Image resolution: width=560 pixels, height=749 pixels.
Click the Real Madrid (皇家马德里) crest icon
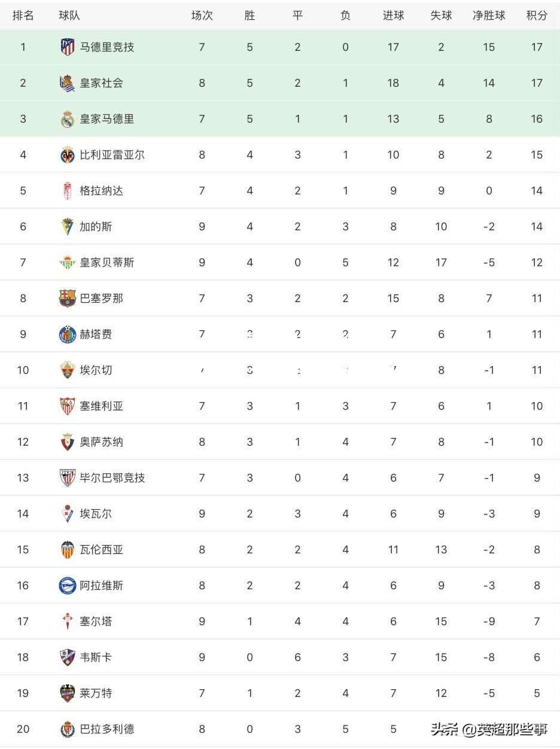pyautogui.click(x=68, y=118)
